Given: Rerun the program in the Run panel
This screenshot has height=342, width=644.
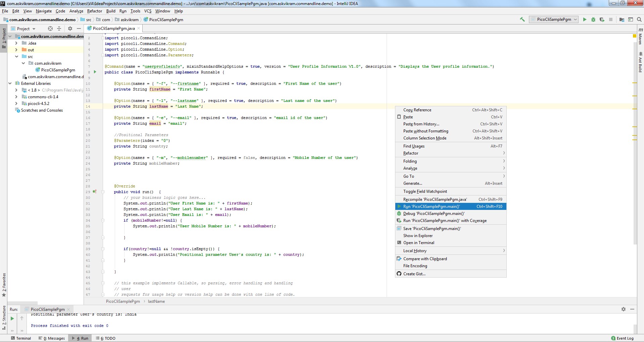Looking at the screenshot, I should pos(12,318).
